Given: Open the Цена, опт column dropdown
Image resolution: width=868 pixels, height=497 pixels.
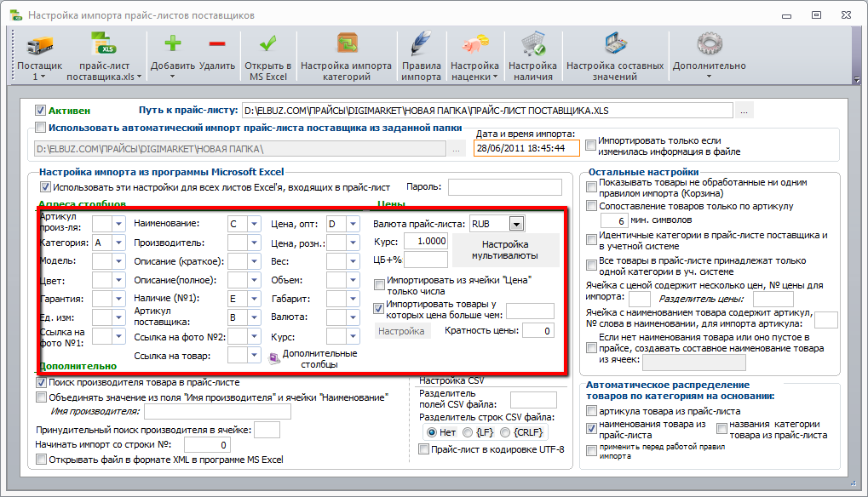Looking at the screenshot, I should point(354,223).
